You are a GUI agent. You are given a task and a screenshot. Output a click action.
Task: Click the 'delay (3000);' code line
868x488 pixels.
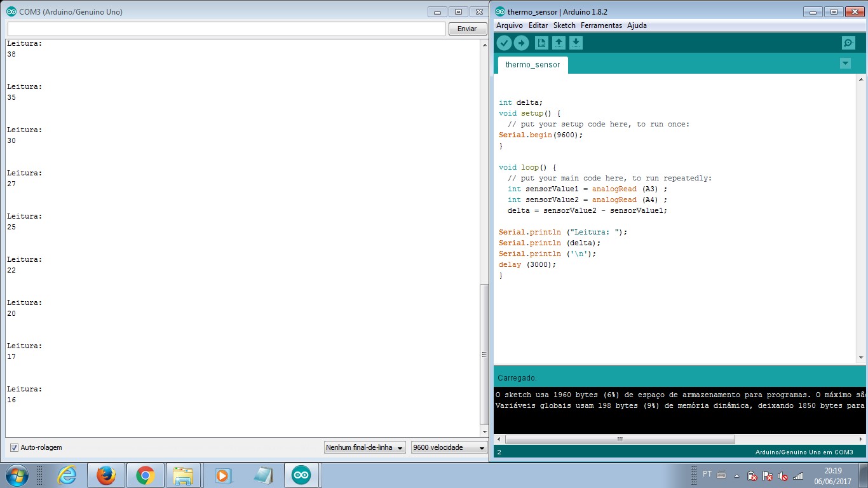coord(527,264)
